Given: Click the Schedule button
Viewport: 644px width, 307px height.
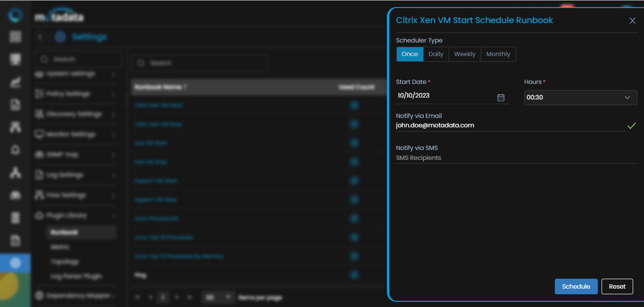Looking at the screenshot, I should point(576,286).
